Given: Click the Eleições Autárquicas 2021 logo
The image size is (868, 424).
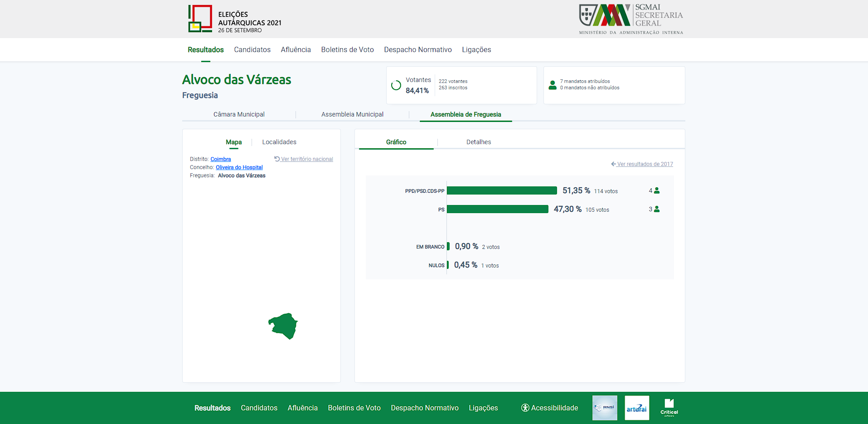Looking at the screenshot, I should tap(234, 19).
